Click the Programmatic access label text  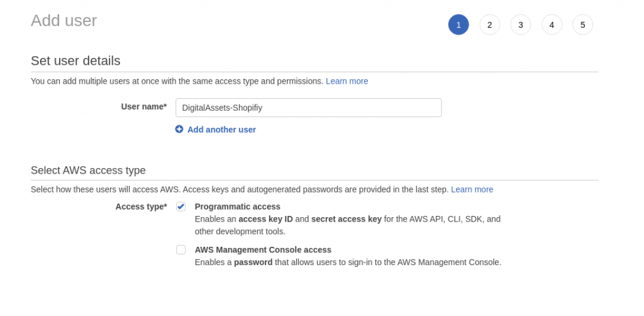[x=237, y=206]
